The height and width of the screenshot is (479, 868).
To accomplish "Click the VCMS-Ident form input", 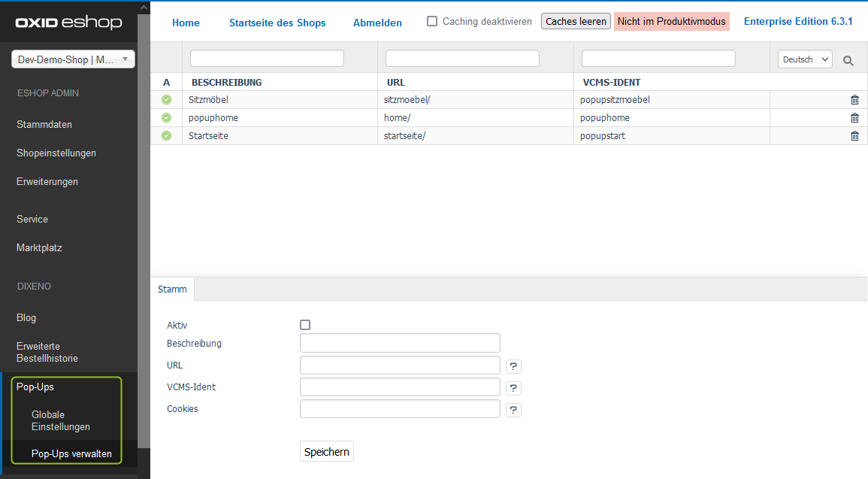I will (400, 387).
